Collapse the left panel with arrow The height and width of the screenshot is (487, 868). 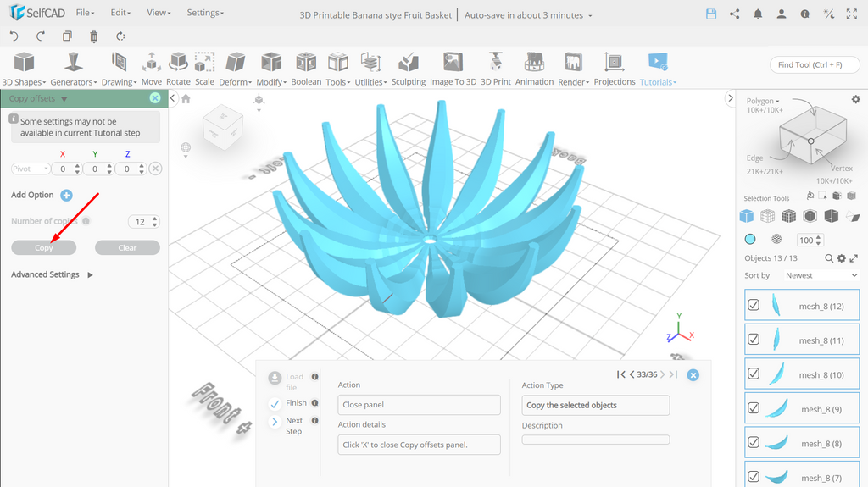pyautogui.click(x=173, y=98)
